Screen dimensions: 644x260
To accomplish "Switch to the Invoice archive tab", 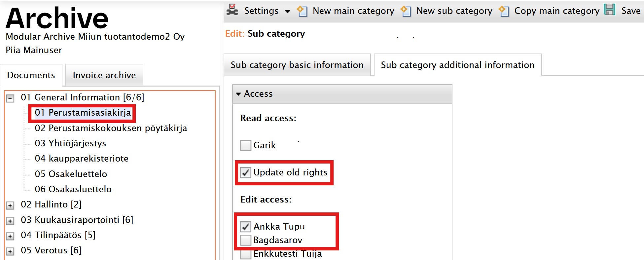I will click(x=104, y=75).
